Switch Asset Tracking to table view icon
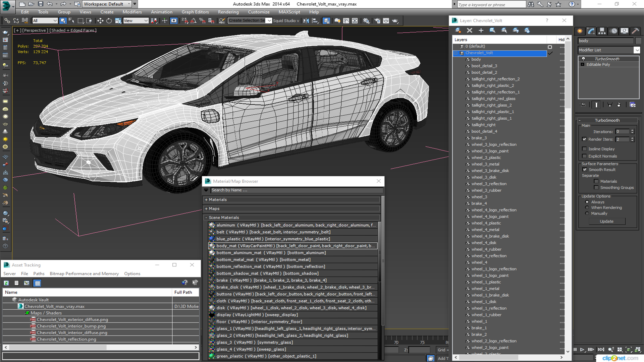 [37, 283]
